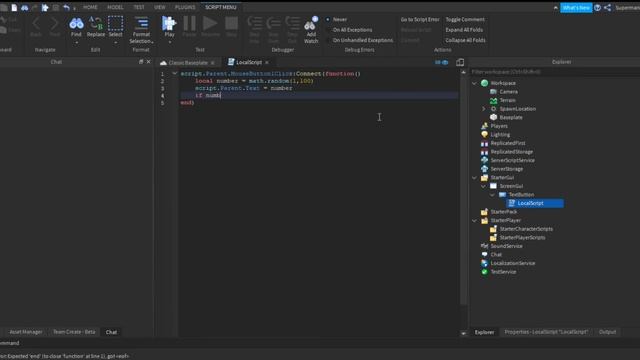Open the Play dropdown arrow
Viewport: 640px width, 360px height.
coord(169,42)
